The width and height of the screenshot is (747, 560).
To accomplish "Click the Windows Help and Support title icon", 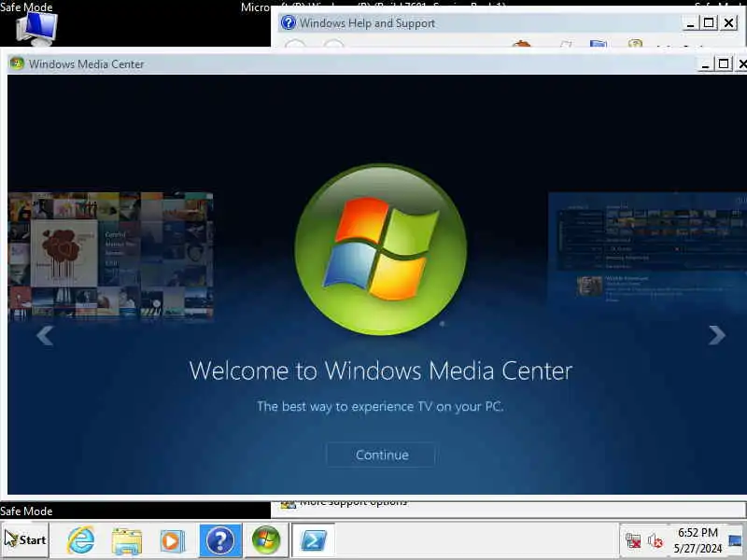I will coord(289,22).
